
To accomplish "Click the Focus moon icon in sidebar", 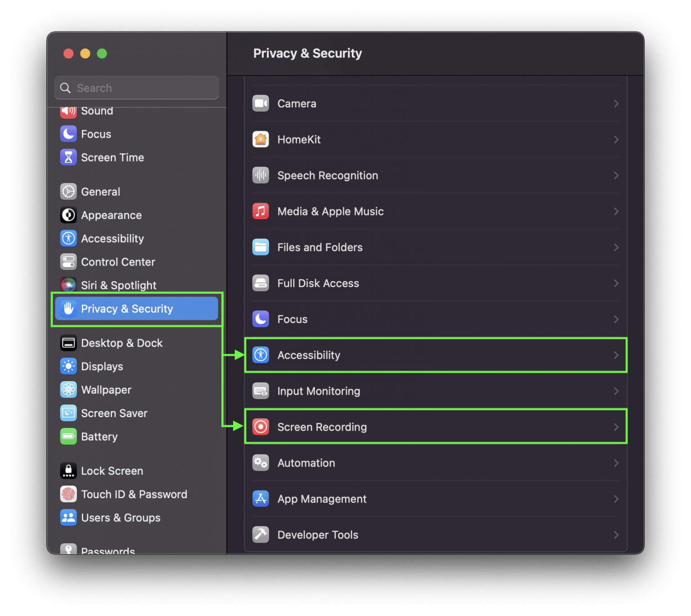I will (x=68, y=134).
